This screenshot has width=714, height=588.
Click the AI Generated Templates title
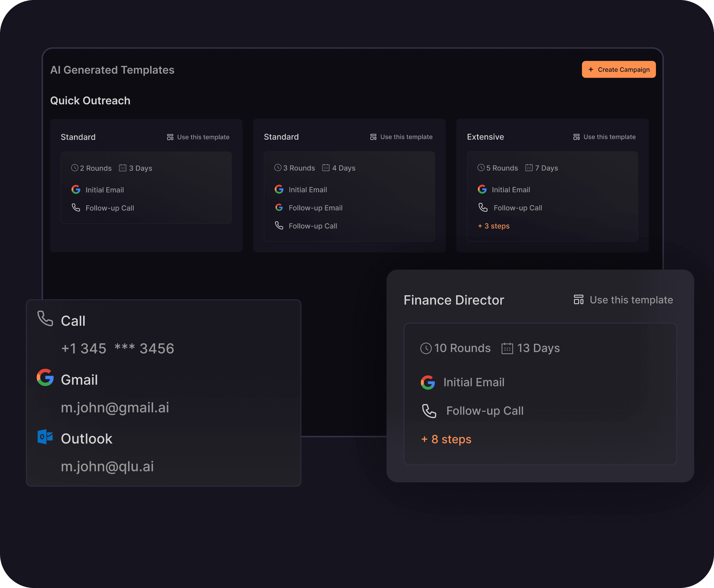[112, 70]
